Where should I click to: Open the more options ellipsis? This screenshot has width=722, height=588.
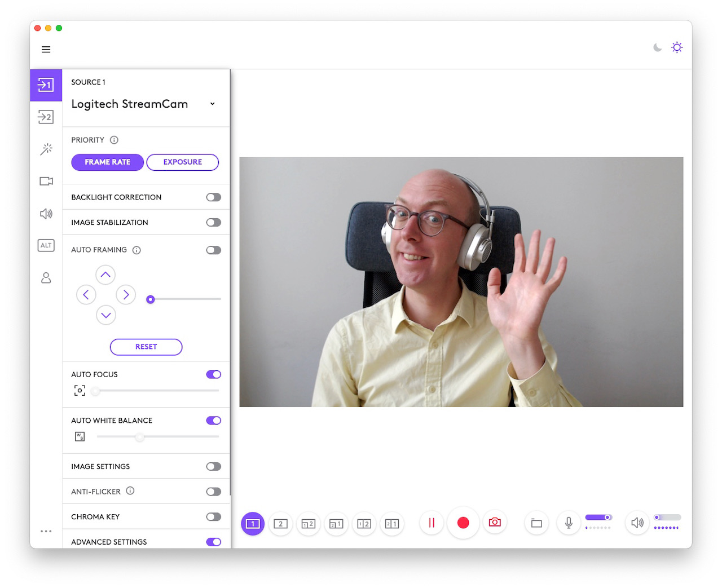click(46, 531)
